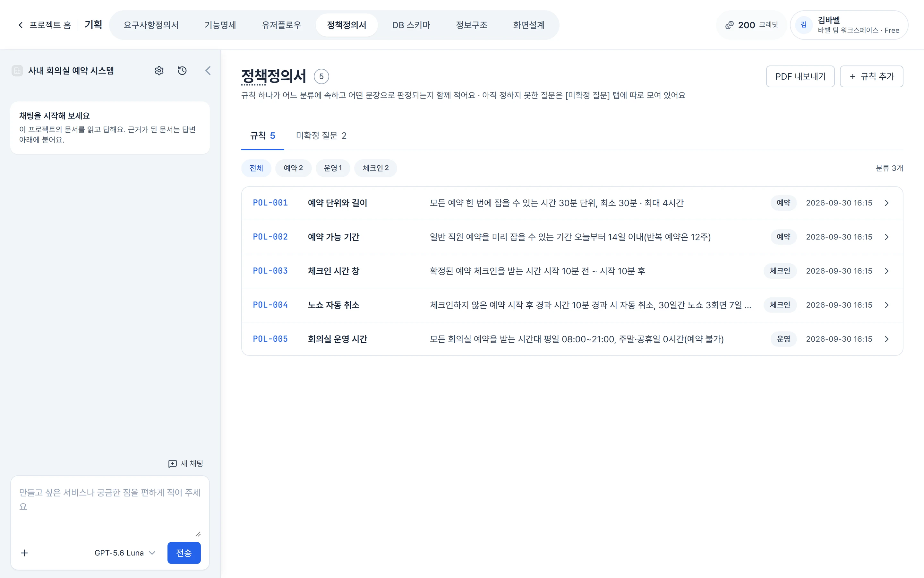Open POL-004 row detail chevron
Screen dimensions: 924x578
click(x=886, y=305)
